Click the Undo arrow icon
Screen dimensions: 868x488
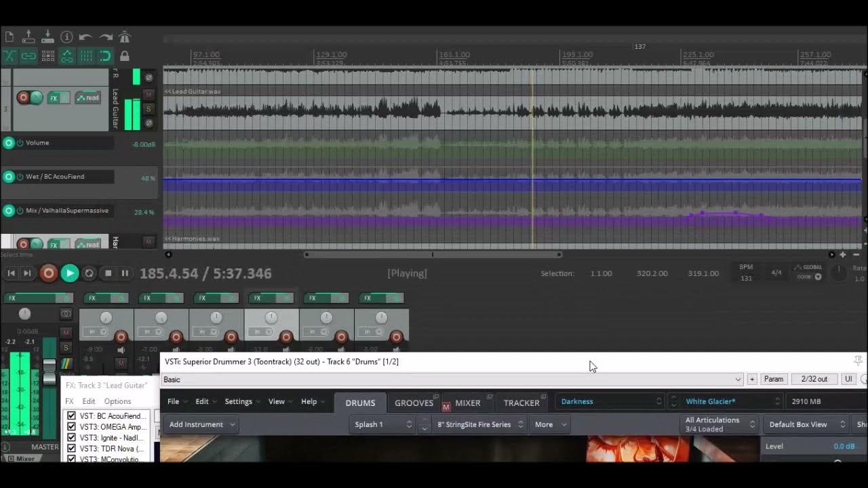[x=85, y=37]
